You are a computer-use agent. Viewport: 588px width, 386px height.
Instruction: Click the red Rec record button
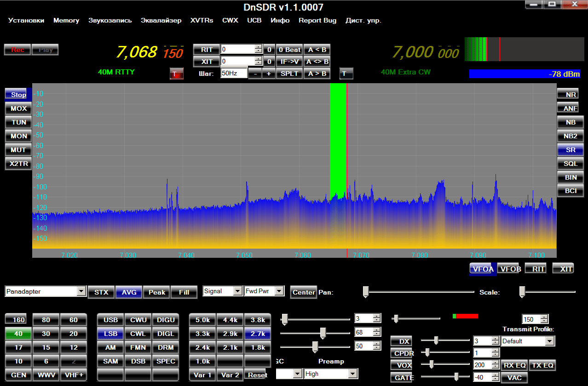[x=17, y=50]
